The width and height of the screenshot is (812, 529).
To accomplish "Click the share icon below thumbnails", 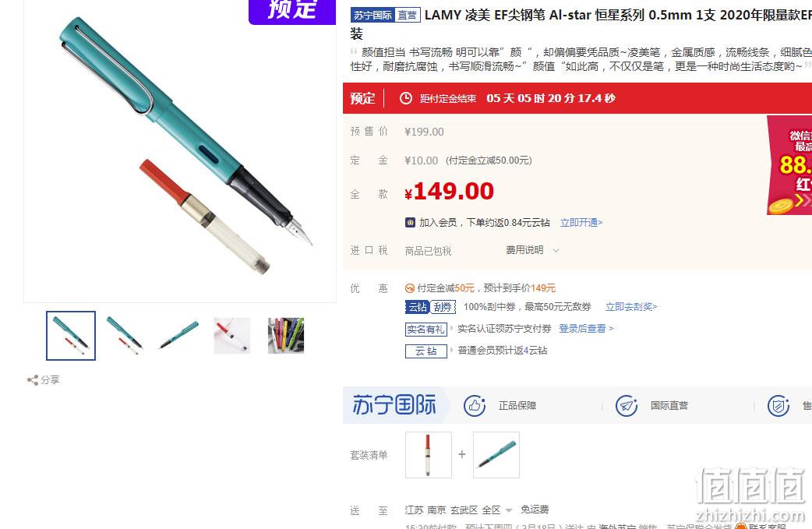I will [x=33, y=380].
